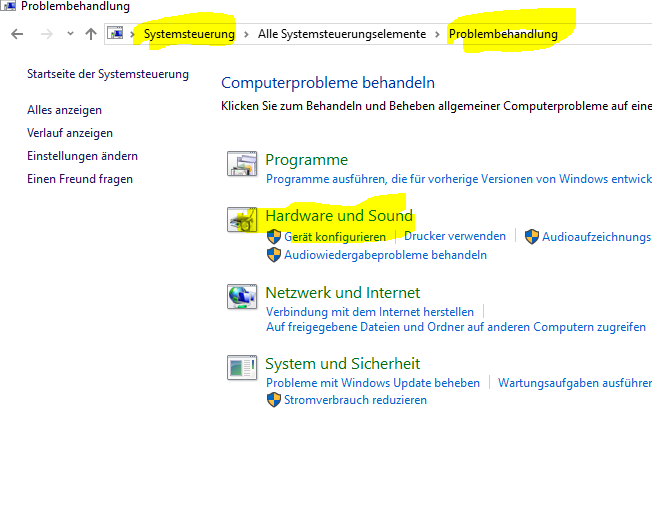
Task: Open Stromverbrauch reduzieren troubleshooter
Action: coord(355,400)
